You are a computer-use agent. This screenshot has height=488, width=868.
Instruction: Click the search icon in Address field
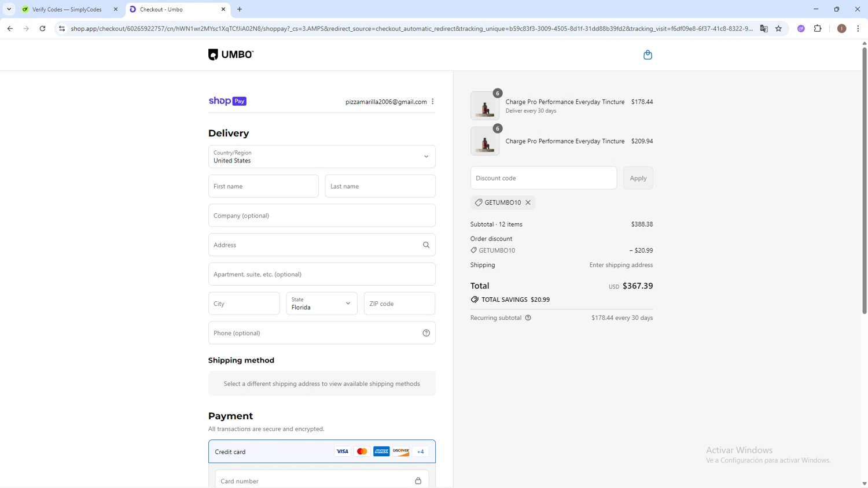tap(426, 245)
